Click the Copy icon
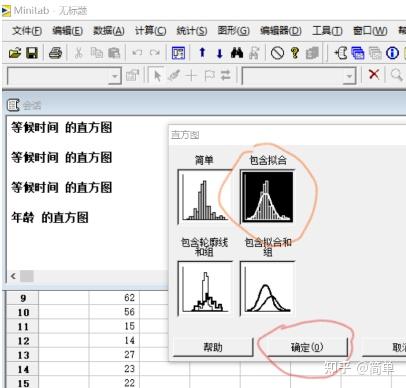This screenshot has width=406, height=388. click(x=97, y=53)
